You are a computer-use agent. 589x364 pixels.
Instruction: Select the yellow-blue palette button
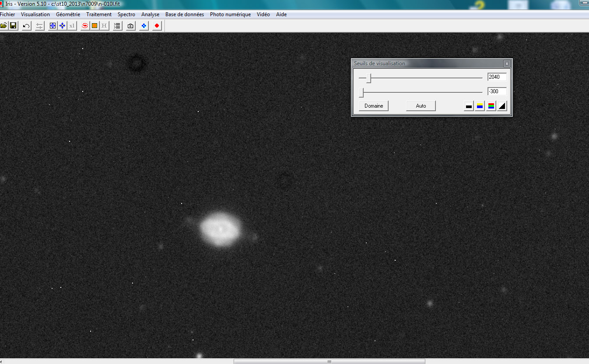coord(480,106)
